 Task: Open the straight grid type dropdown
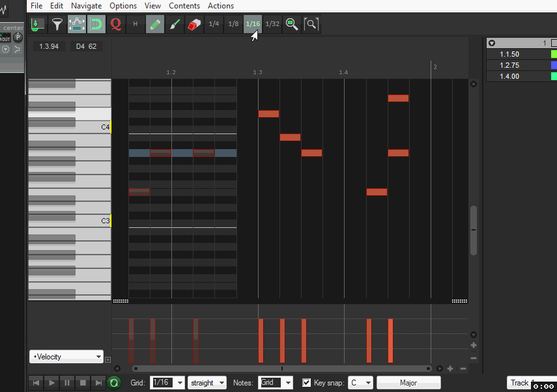pyautogui.click(x=207, y=383)
